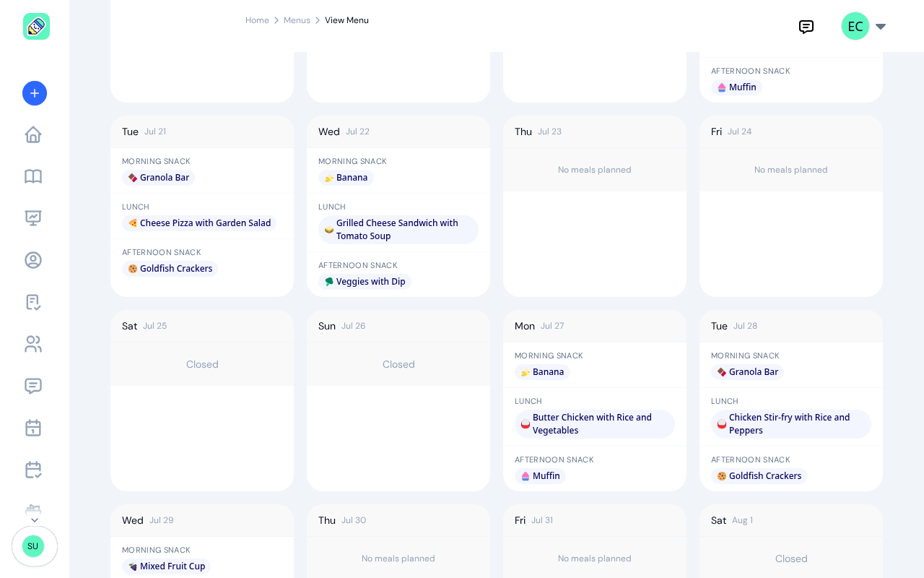
Task: Click Goldfish Crackers on Tue Jul 21
Action: [x=170, y=269]
